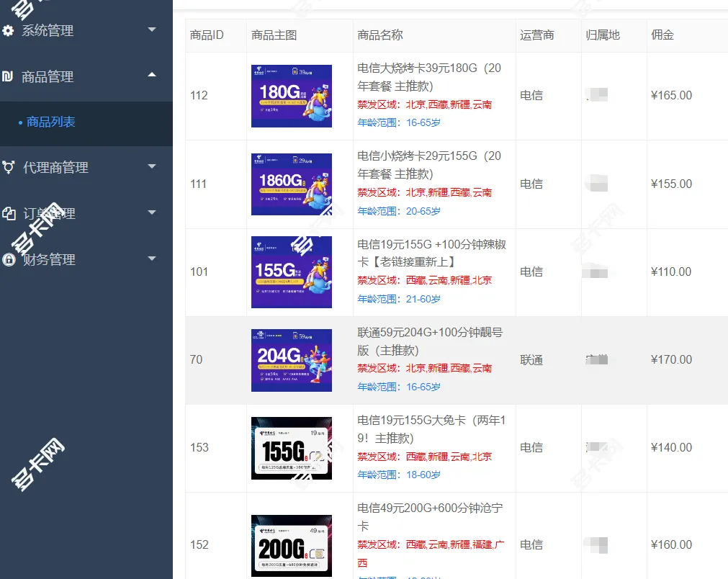Click 电信 operator cell in row 153
Image resolution: width=728 pixels, height=579 pixels.
531,448
